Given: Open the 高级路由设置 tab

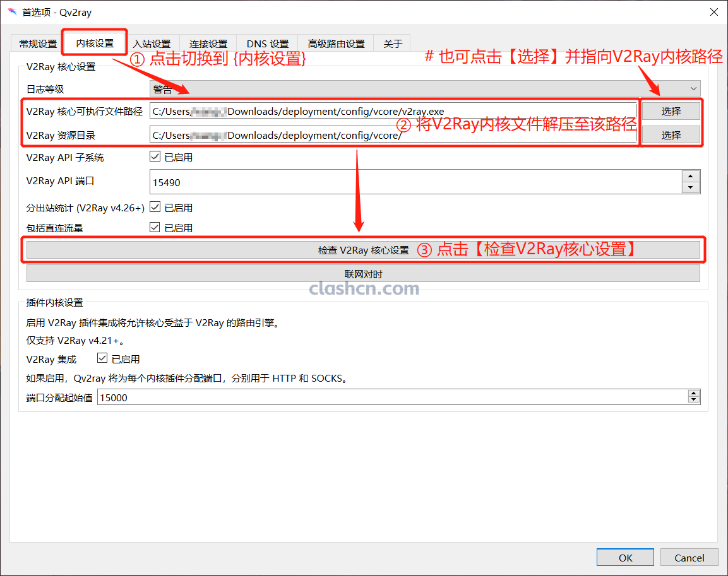Looking at the screenshot, I should pyautogui.click(x=336, y=44).
